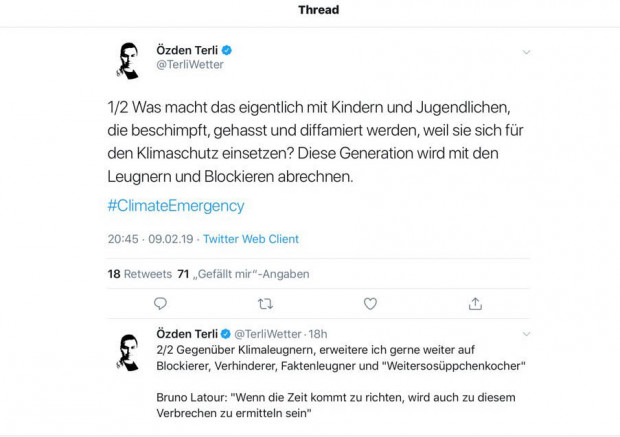The image size is (620, 437).
Task: Open the @TerliWetter handle under the top name
Action: click(190, 65)
